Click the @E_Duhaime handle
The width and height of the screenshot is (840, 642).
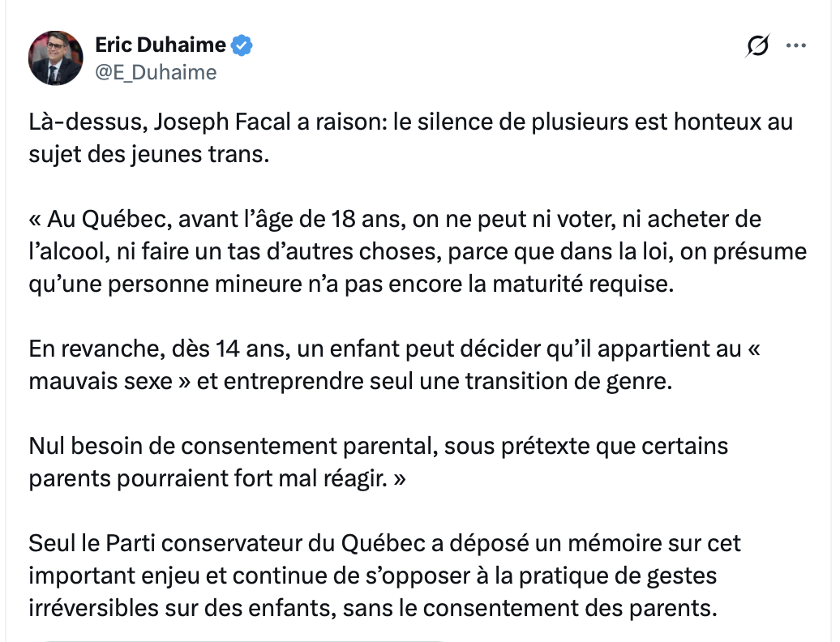tap(156, 72)
